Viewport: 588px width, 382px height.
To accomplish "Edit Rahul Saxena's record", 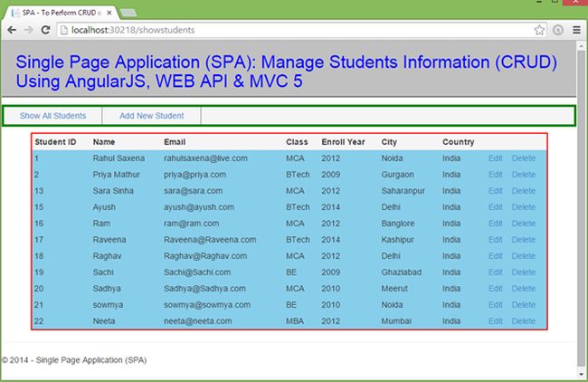I will 495,158.
